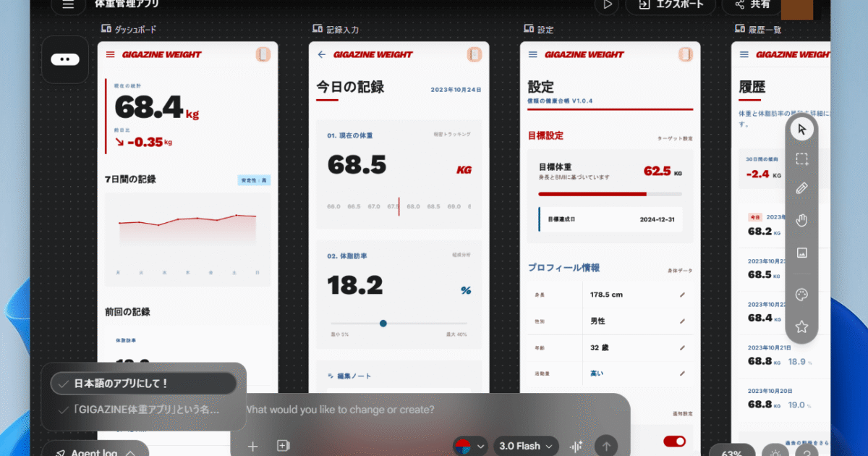
Task: Click the voice input waveform icon
Action: pos(576,447)
